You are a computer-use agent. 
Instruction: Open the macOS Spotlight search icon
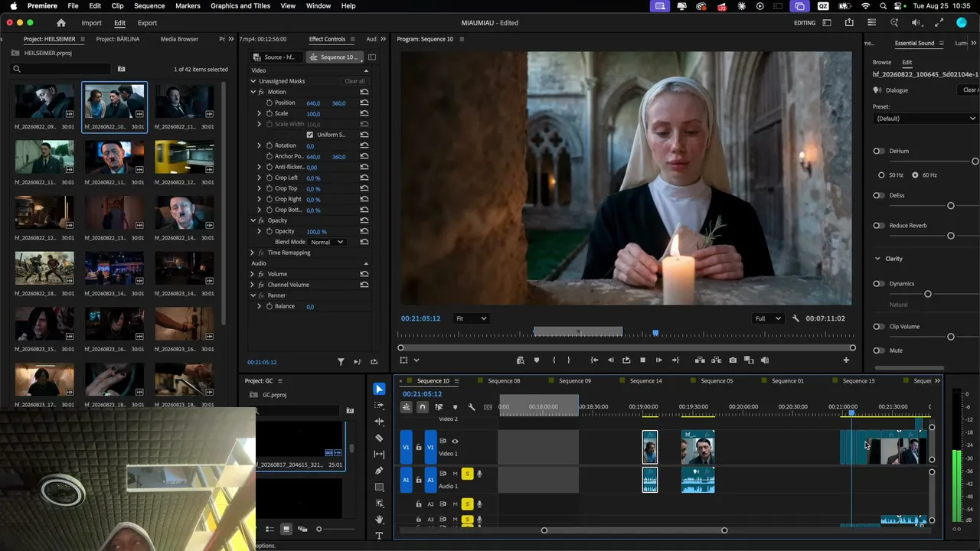coord(884,6)
